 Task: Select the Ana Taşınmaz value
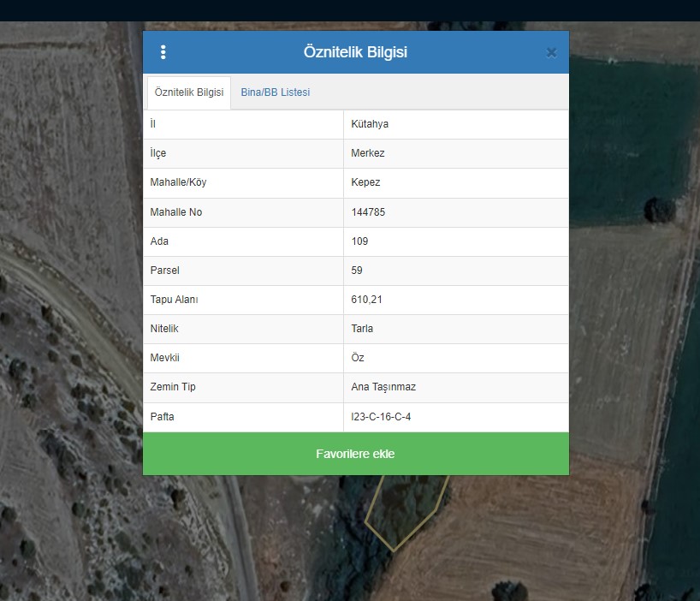point(382,387)
